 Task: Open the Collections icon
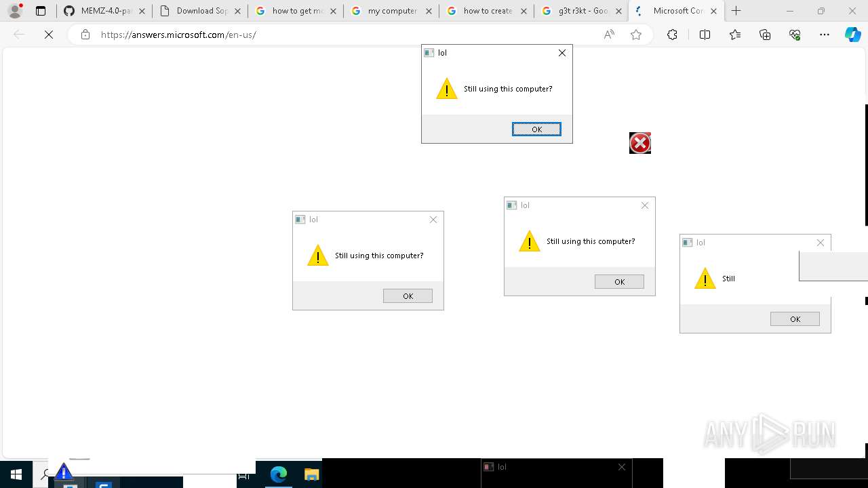click(x=765, y=35)
